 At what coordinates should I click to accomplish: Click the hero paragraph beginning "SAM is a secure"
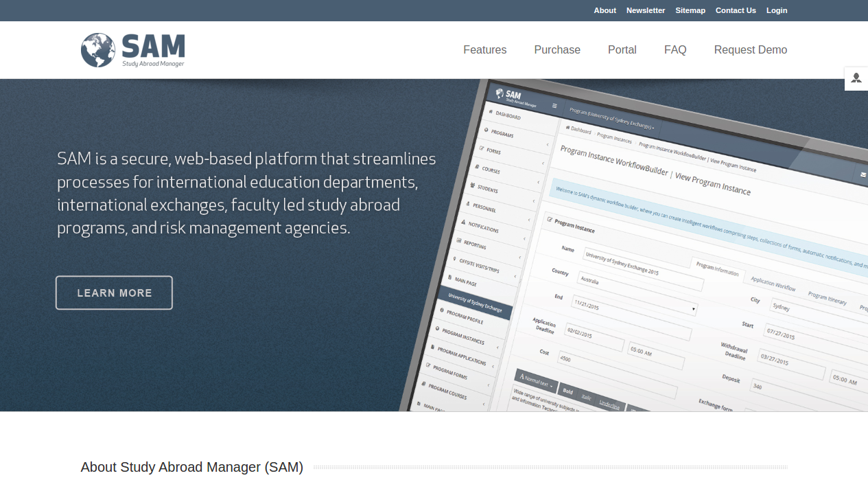246,193
